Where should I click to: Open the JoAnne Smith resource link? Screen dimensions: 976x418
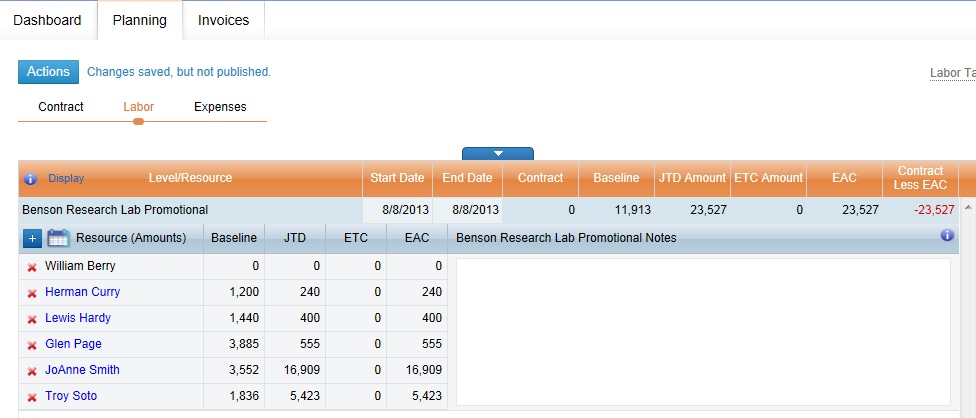click(82, 370)
